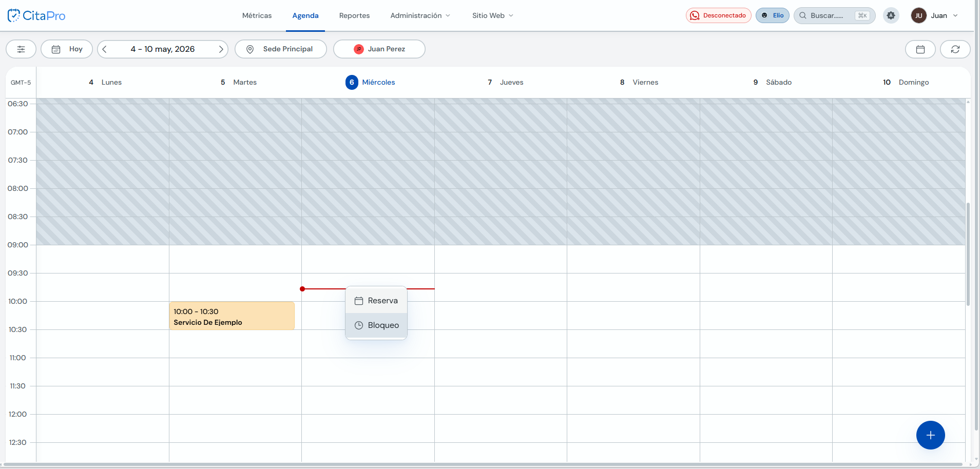The image size is (980, 469).
Task: Open settings gear icon
Action: coord(891,15)
